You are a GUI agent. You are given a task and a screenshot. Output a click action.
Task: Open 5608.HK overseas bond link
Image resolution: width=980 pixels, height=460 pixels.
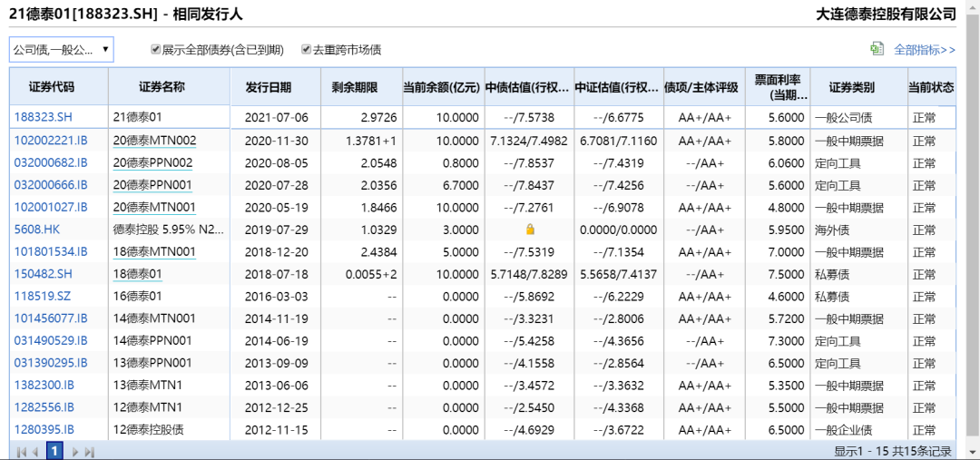[x=36, y=230]
